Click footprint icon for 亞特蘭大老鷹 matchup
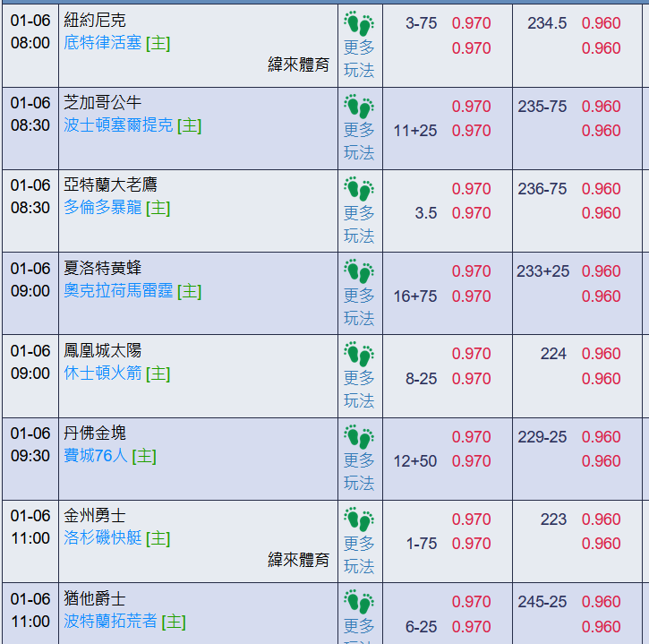This screenshot has height=644, width=649. pyautogui.click(x=359, y=189)
